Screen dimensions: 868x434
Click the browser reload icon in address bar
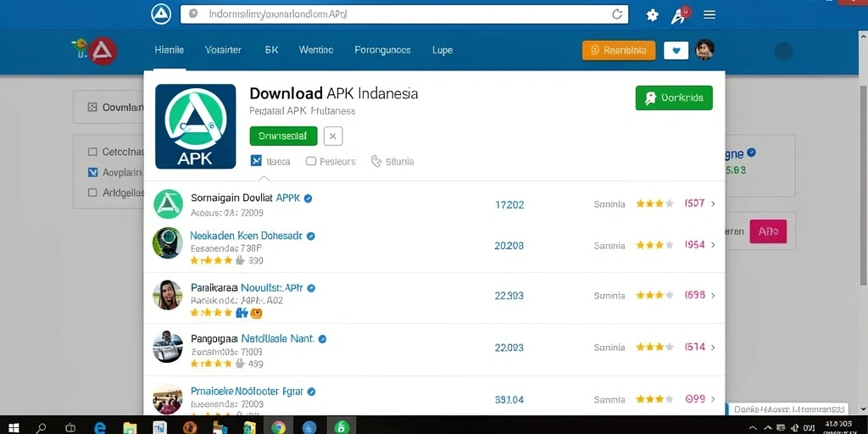click(x=617, y=15)
